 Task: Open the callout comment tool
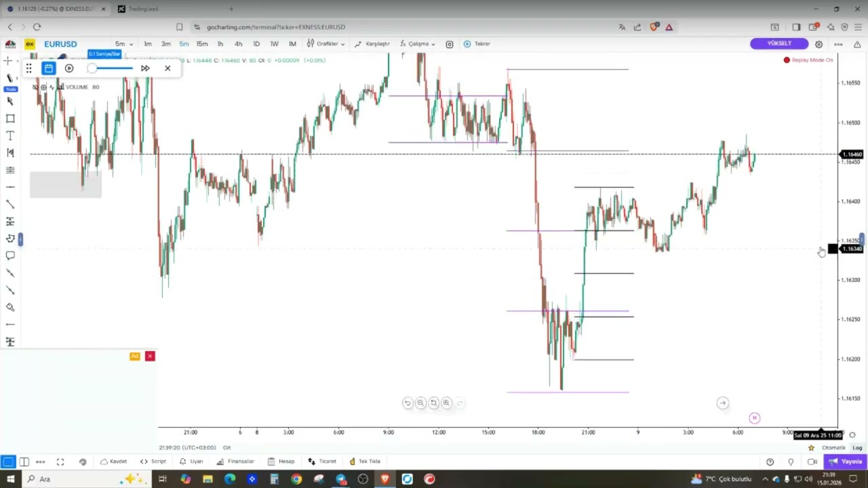pyautogui.click(x=9, y=256)
